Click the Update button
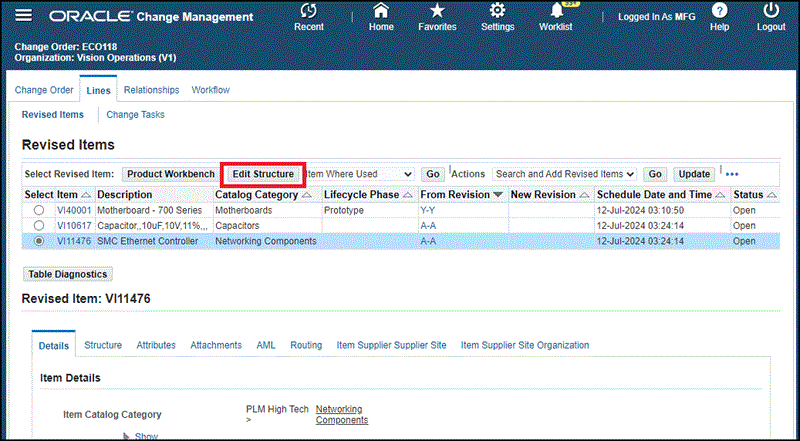Viewport: 800px width, 441px height. coord(694,174)
